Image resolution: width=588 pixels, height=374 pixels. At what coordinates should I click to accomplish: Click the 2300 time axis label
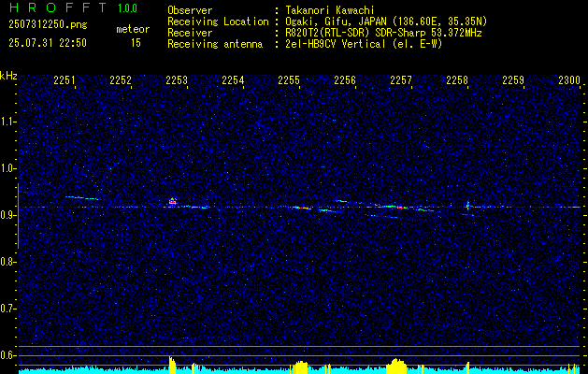[569, 79]
